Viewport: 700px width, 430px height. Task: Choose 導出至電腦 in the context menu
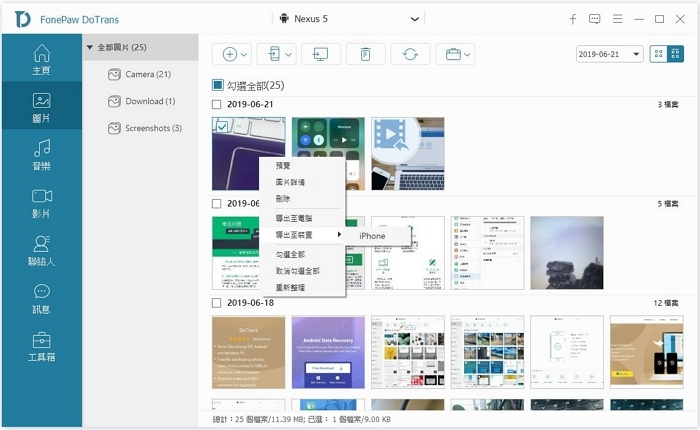click(x=294, y=218)
